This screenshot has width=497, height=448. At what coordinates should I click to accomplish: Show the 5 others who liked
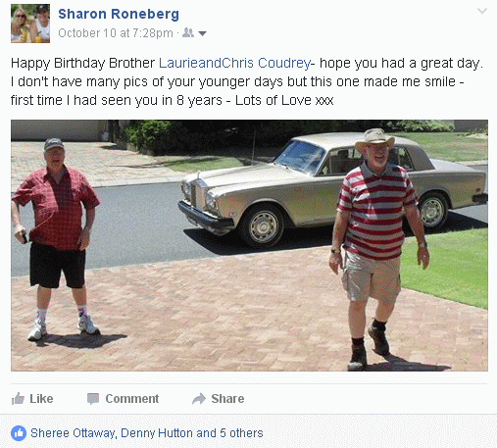pos(241,433)
